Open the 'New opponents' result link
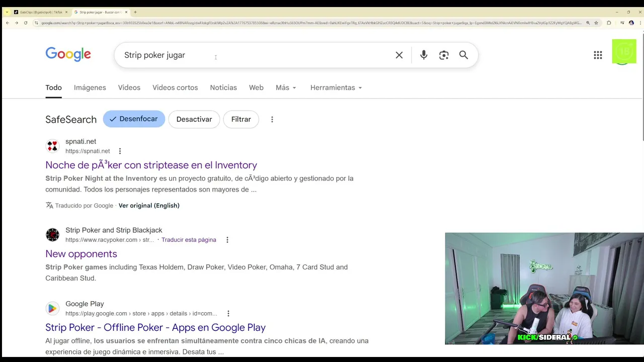 click(x=81, y=254)
